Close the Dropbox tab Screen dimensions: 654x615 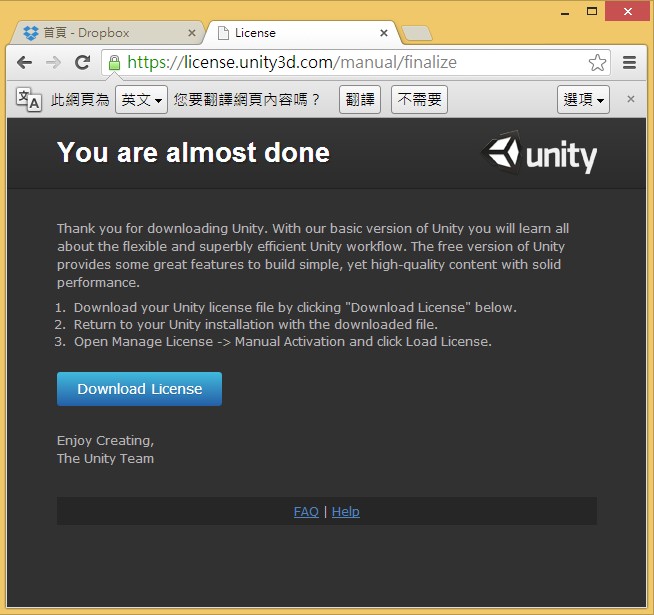pyautogui.click(x=192, y=33)
